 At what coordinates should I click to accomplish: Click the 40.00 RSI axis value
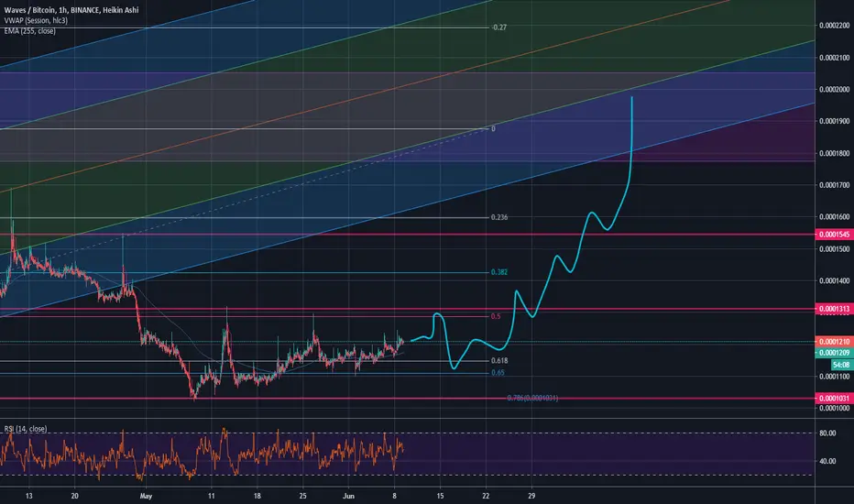pyautogui.click(x=827, y=461)
